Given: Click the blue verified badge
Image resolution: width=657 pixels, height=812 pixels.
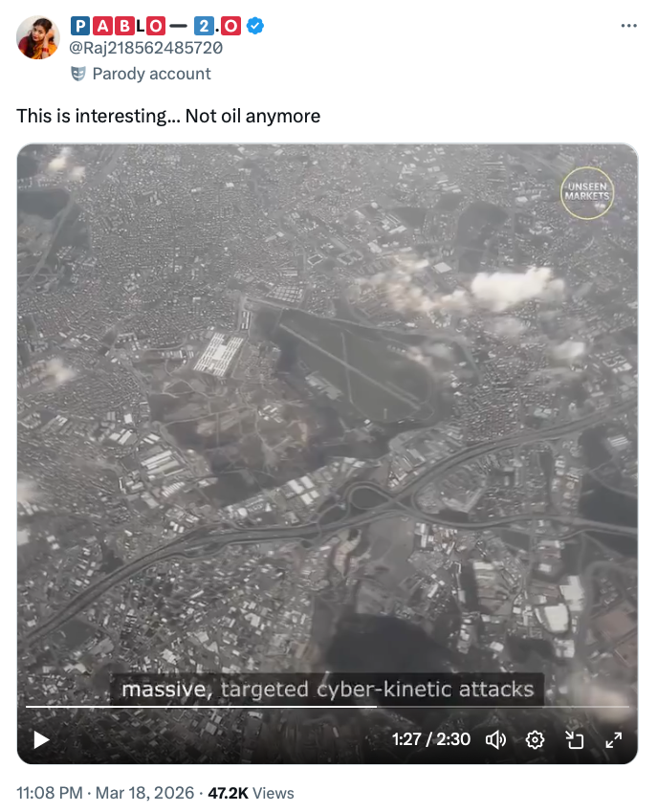Looking at the screenshot, I should pyautogui.click(x=254, y=26).
